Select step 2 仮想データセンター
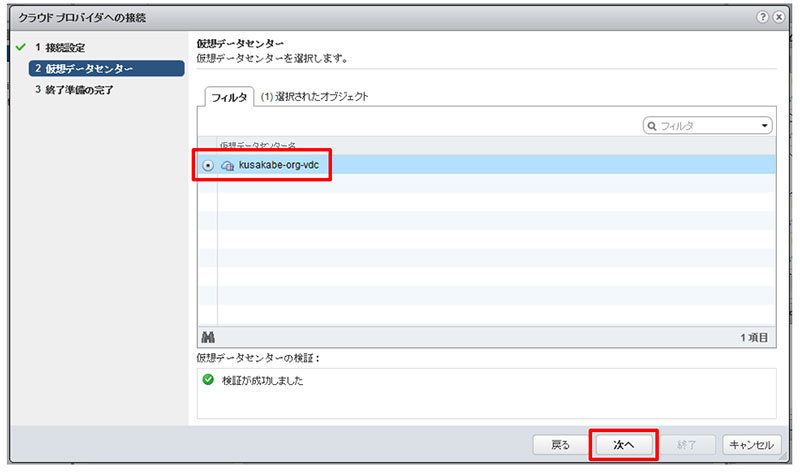 point(107,68)
